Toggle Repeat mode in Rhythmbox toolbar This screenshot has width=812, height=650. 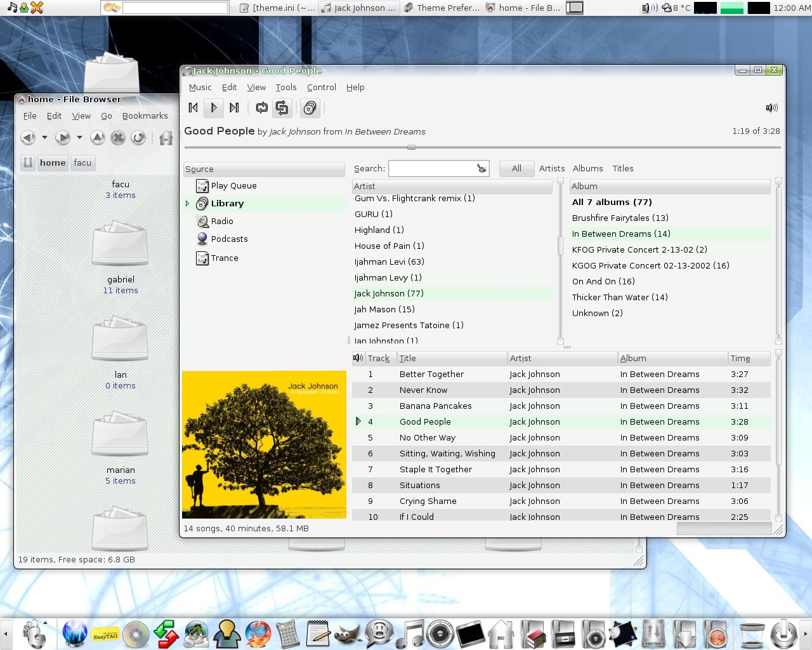(x=261, y=108)
